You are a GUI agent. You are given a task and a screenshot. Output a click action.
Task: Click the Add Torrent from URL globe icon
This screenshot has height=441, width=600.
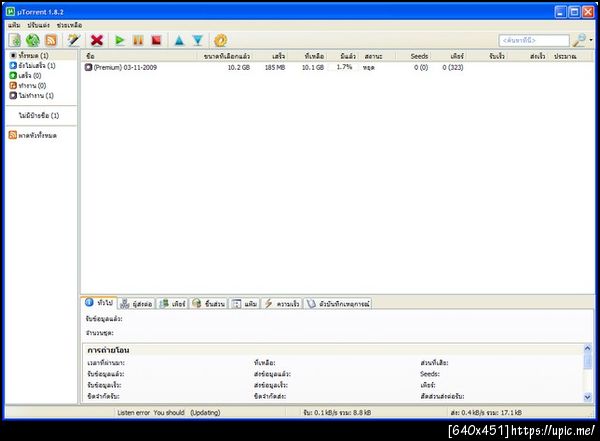pyautogui.click(x=33, y=40)
